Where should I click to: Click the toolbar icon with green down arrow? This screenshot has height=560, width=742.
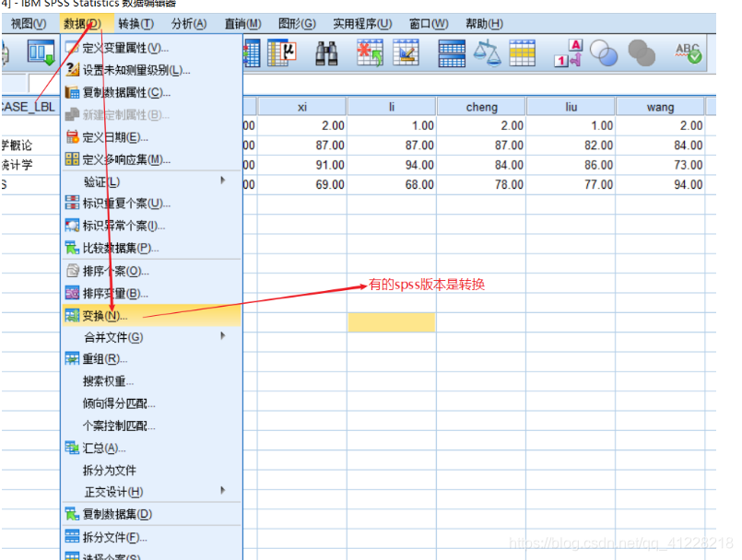(x=41, y=53)
